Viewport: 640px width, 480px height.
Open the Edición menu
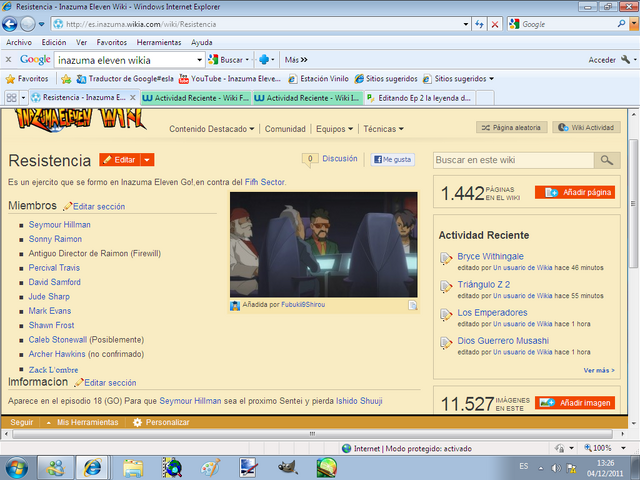(x=54, y=42)
